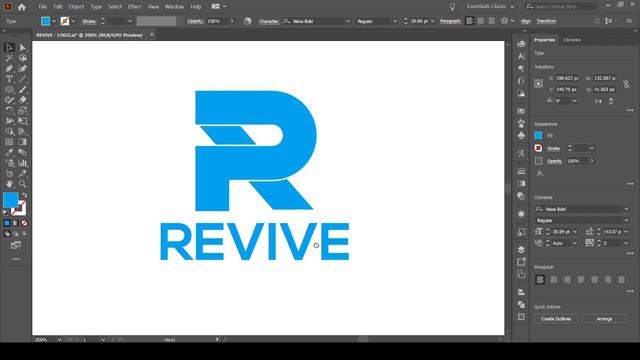Select the Magic Wand tool

click(9, 58)
